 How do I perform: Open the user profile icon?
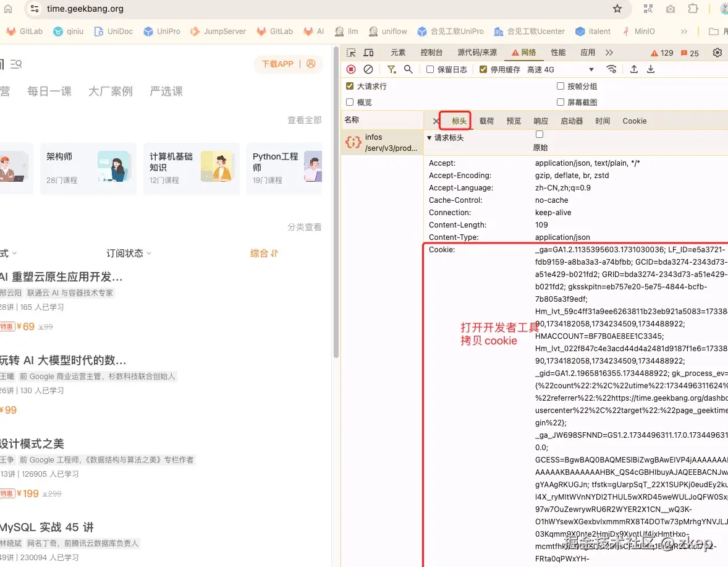point(311,64)
